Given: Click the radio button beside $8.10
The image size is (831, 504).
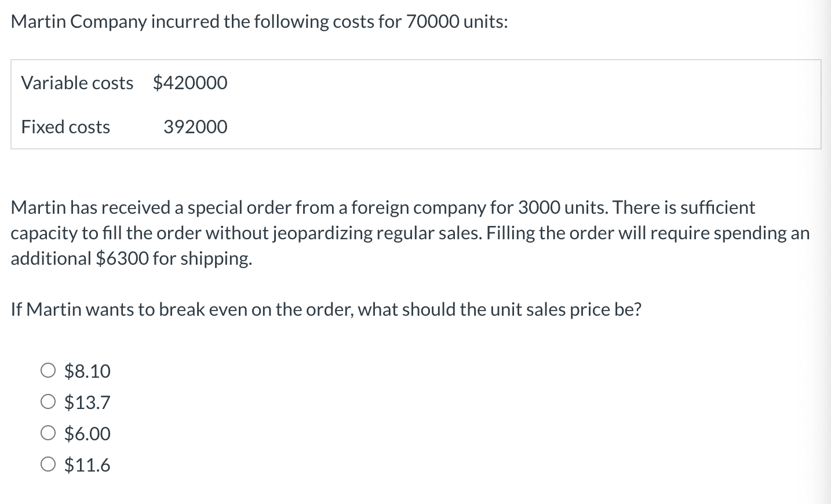Looking at the screenshot, I should pyautogui.click(x=49, y=370).
